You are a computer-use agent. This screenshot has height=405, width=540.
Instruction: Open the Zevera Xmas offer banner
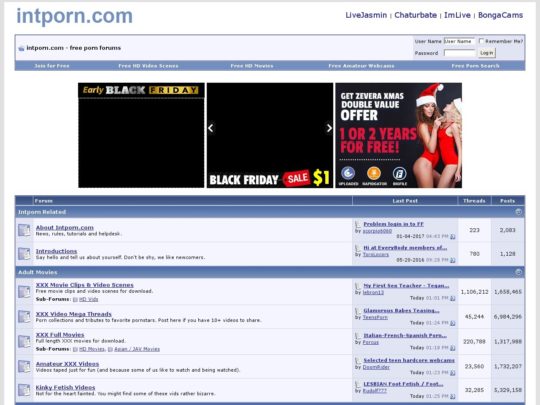click(x=398, y=135)
